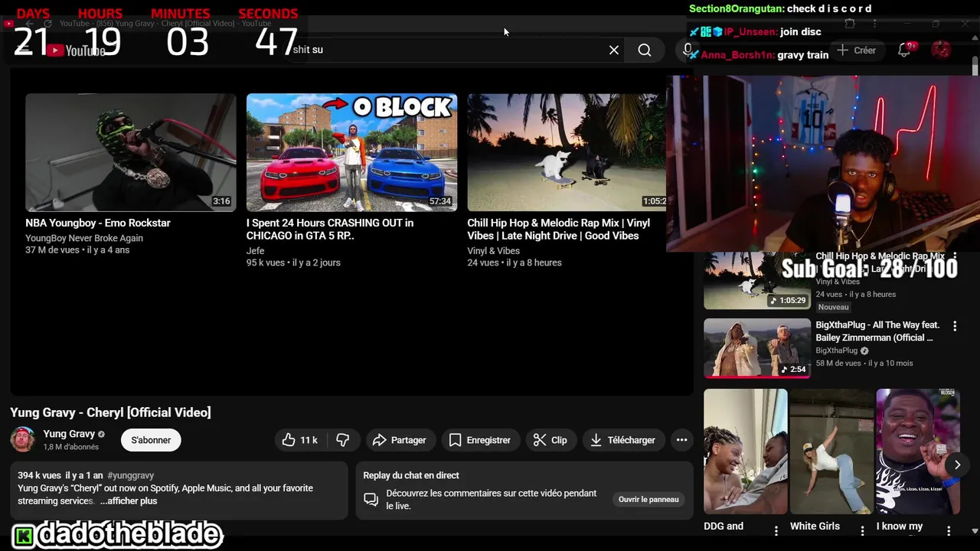Open Yung Gravy channel avatar
The width and height of the screenshot is (980, 551).
22,439
